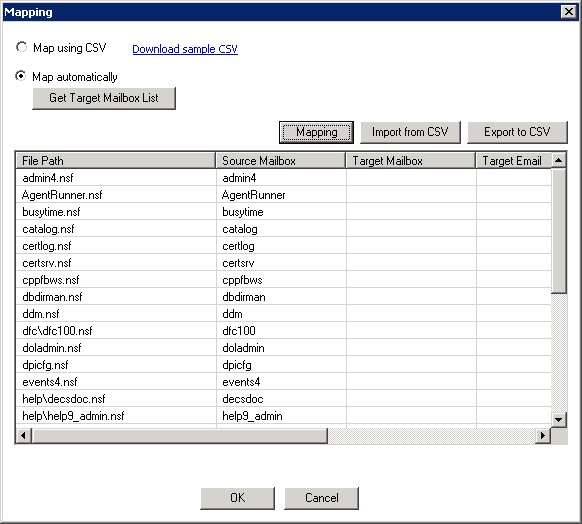This screenshot has height=524, width=582.
Task: Click Import from CSV
Action: pyautogui.click(x=410, y=132)
